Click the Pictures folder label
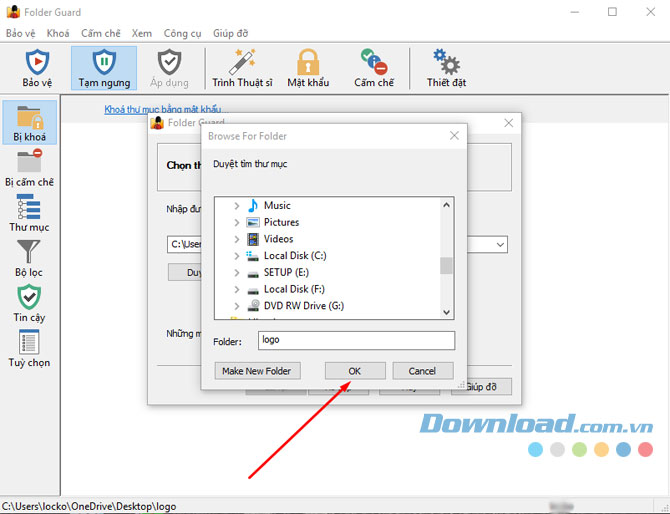 (x=281, y=222)
